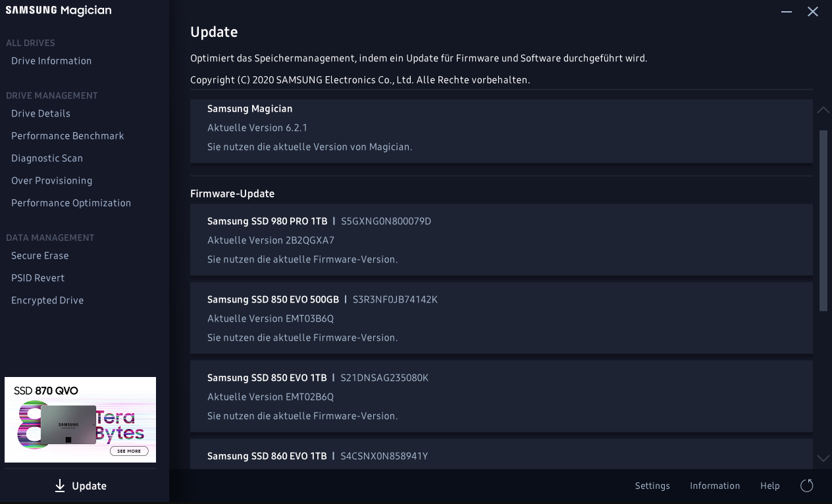Go to Encrypted Drive section
The image size is (832, 504).
(47, 300)
